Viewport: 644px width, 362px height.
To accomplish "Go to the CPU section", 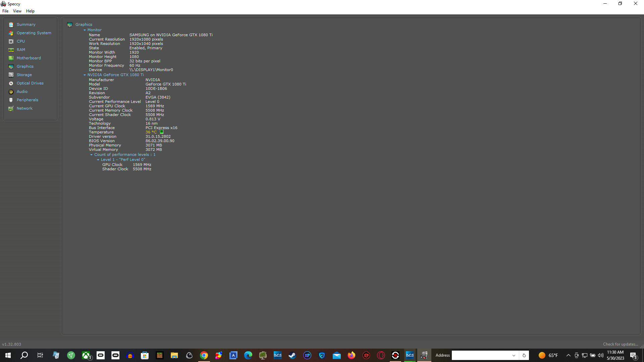I will [x=21, y=41].
